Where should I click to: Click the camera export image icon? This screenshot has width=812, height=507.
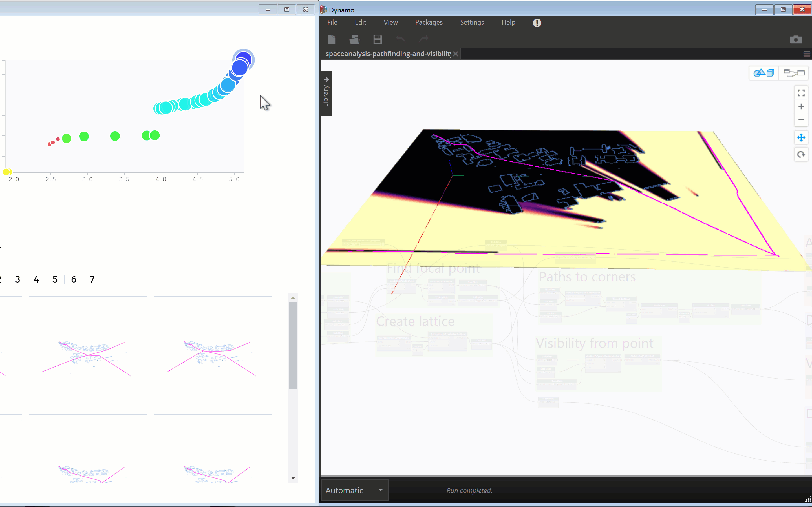[x=796, y=39]
